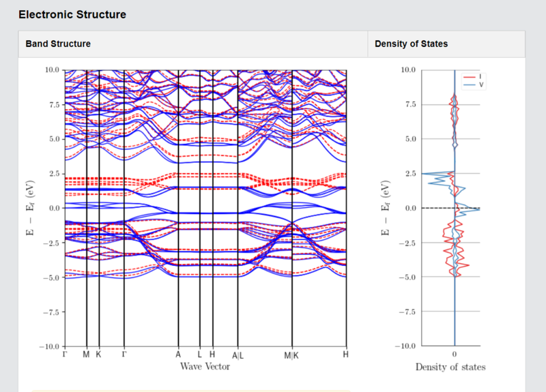
Task: Click the M|K wave vector tick label
Action: [x=291, y=355]
